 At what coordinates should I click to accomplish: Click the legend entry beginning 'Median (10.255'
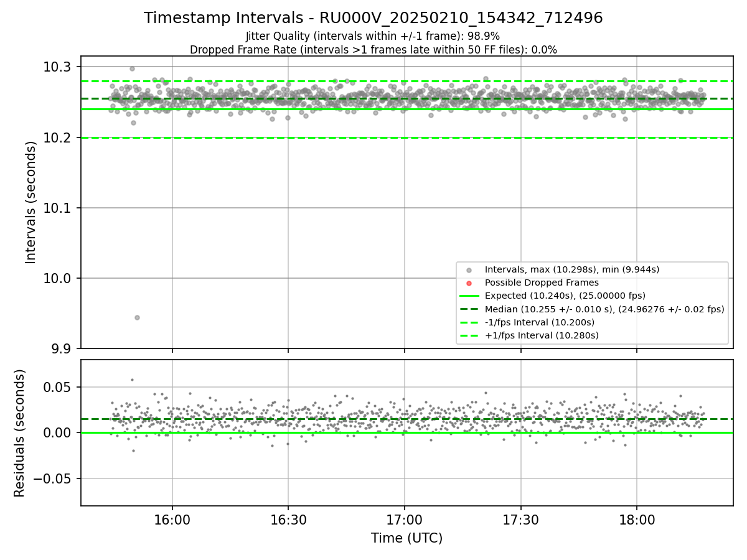click(604, 309)
